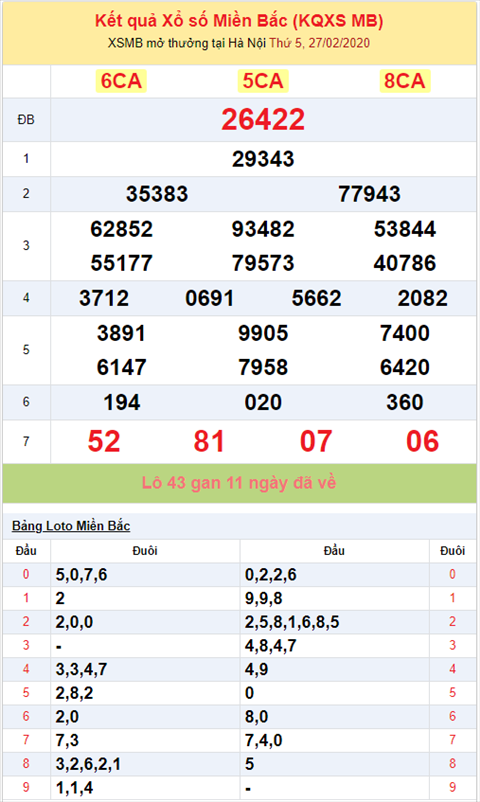The height and width of the screenshot is (802, 480).
Task: Click fifth prize number '3891'
Action: [121, 333]
